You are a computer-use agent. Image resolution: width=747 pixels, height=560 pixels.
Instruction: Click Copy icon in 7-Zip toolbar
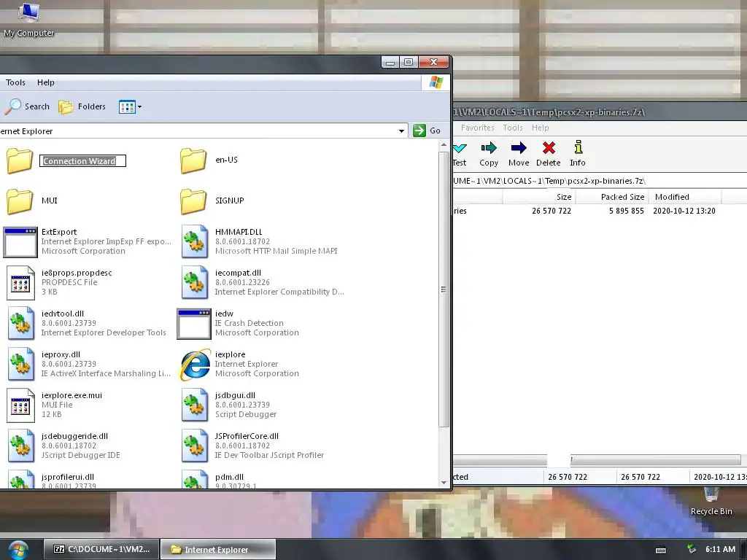[489, 148]
